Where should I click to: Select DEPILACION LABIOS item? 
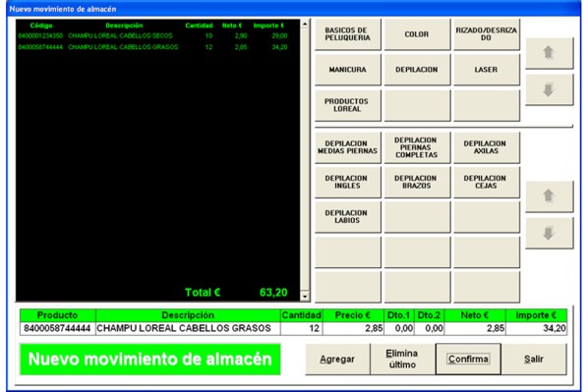click(348, 216)
